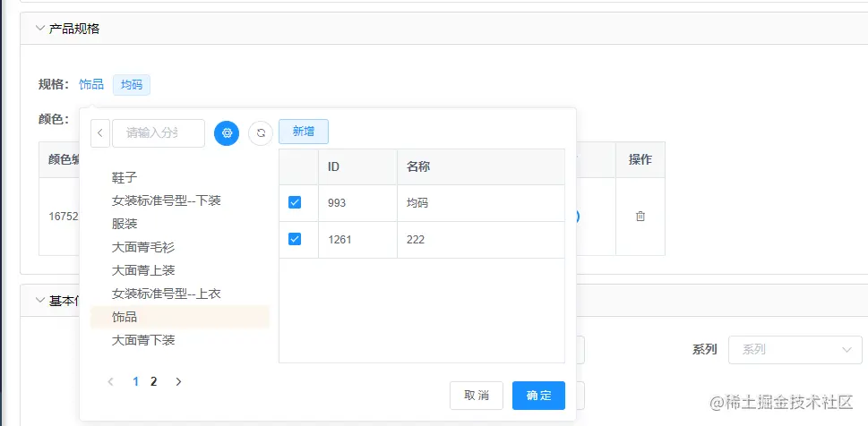Click the 均码 name cell in table
Viewport: 868px width, 426px height.
pos(481,203)
